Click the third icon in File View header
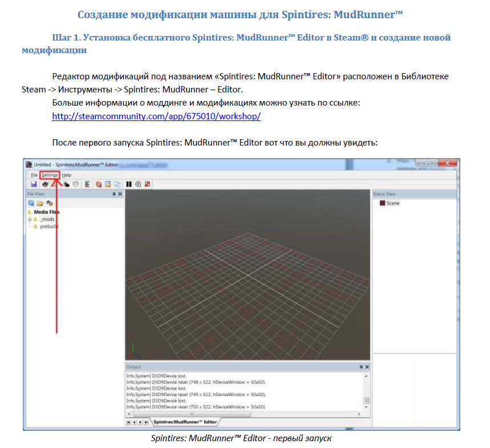The width and height of the screenshot is (490, 448). [50, 203]
